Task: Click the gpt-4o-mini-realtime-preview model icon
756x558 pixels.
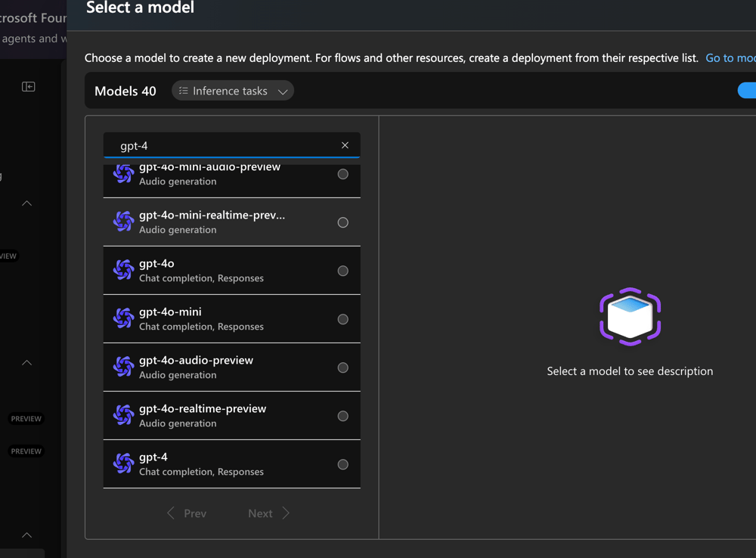Action: 123,222
